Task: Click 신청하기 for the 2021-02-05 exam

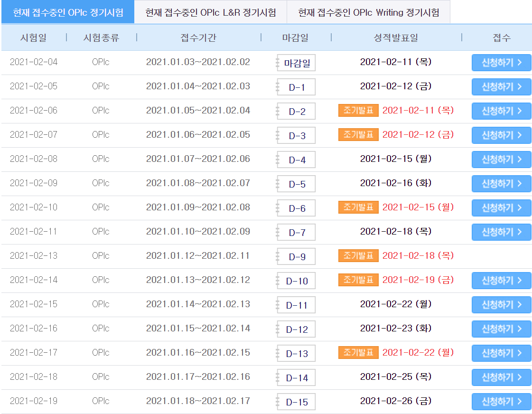Action: coord(501,87)
